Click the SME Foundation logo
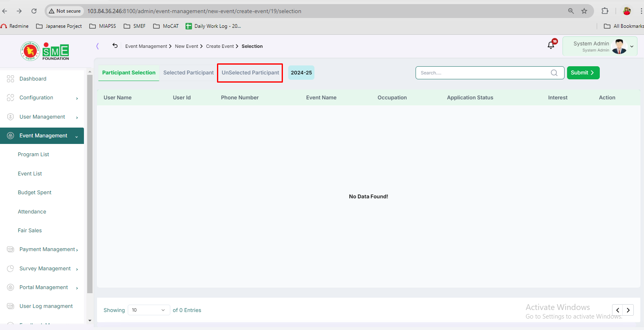 point(45,51)
